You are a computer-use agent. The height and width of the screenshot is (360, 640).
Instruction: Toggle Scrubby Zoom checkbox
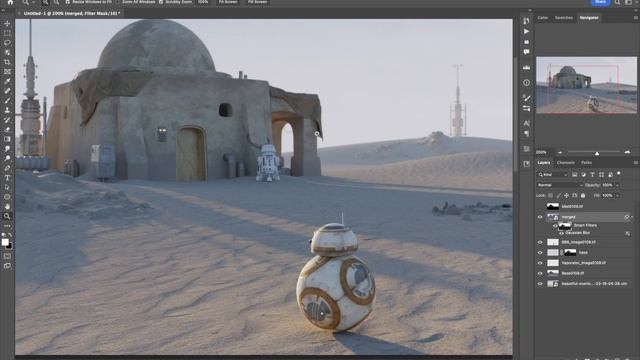coord(161,2)
